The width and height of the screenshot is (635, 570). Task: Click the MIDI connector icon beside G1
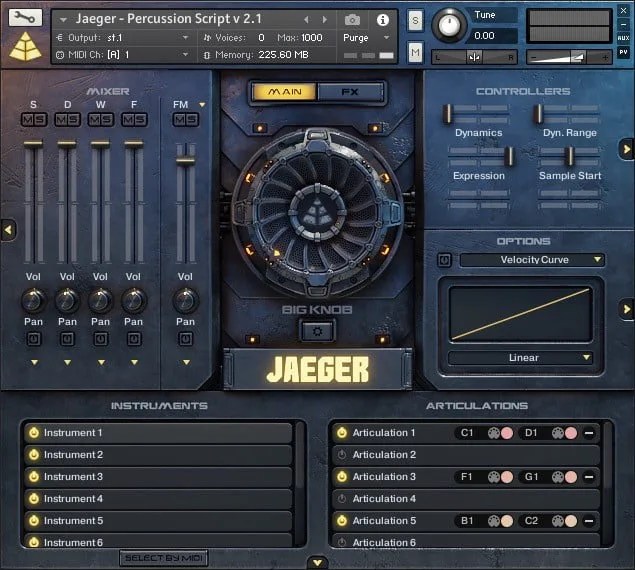pos(558,477)
